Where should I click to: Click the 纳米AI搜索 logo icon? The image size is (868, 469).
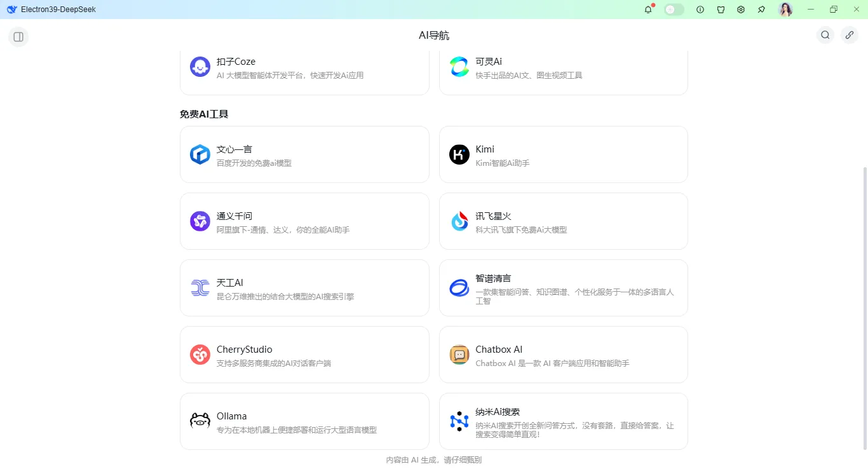point(459,421)
